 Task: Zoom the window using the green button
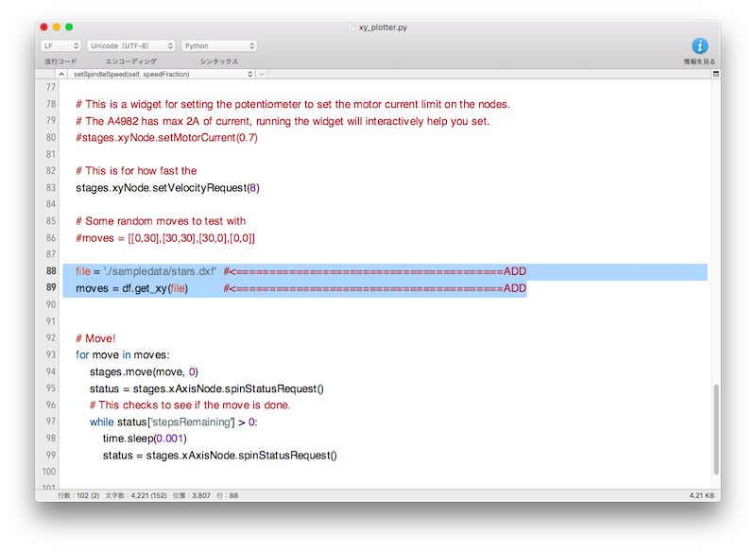tap(69, 27)
